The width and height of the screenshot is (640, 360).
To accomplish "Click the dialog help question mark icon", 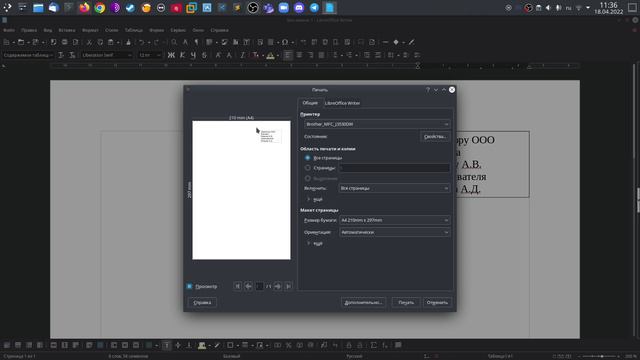I will (428, 90).
